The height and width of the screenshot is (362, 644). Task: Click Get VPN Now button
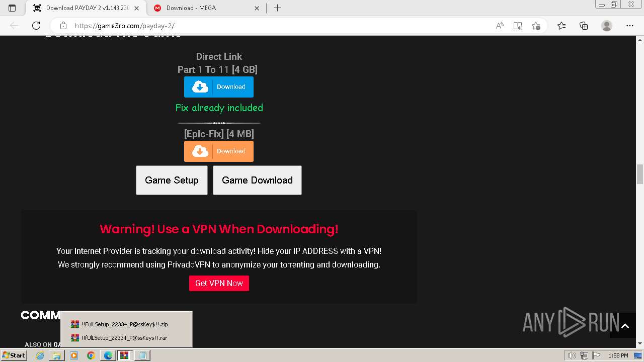point(219,283)
